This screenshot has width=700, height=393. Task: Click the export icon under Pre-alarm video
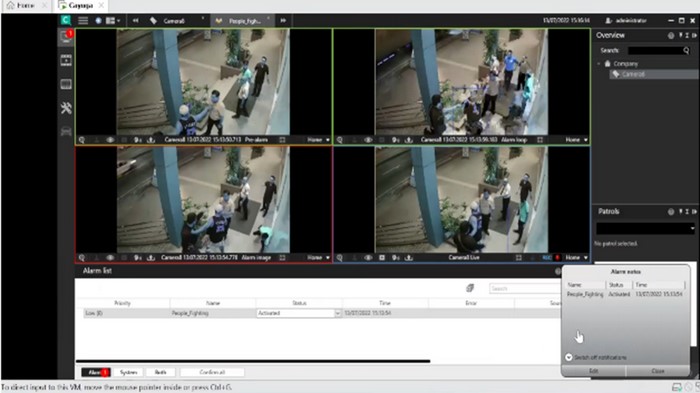point(151,140)
